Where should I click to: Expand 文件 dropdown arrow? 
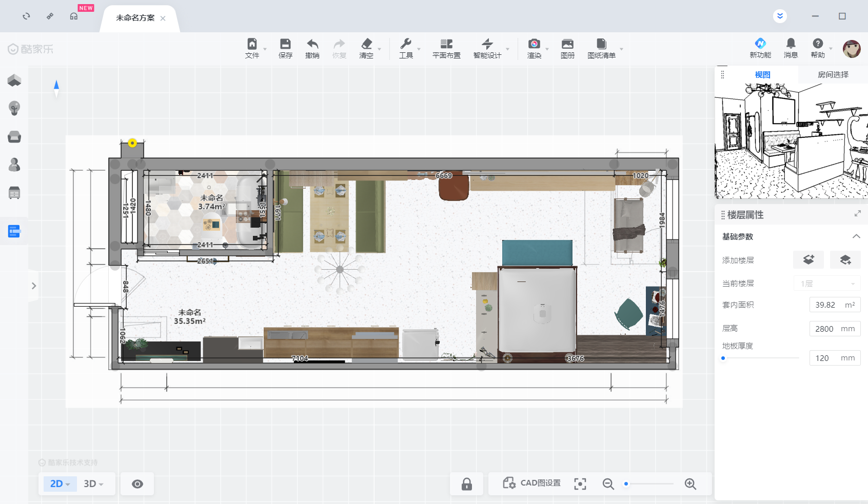click(265, 49)
